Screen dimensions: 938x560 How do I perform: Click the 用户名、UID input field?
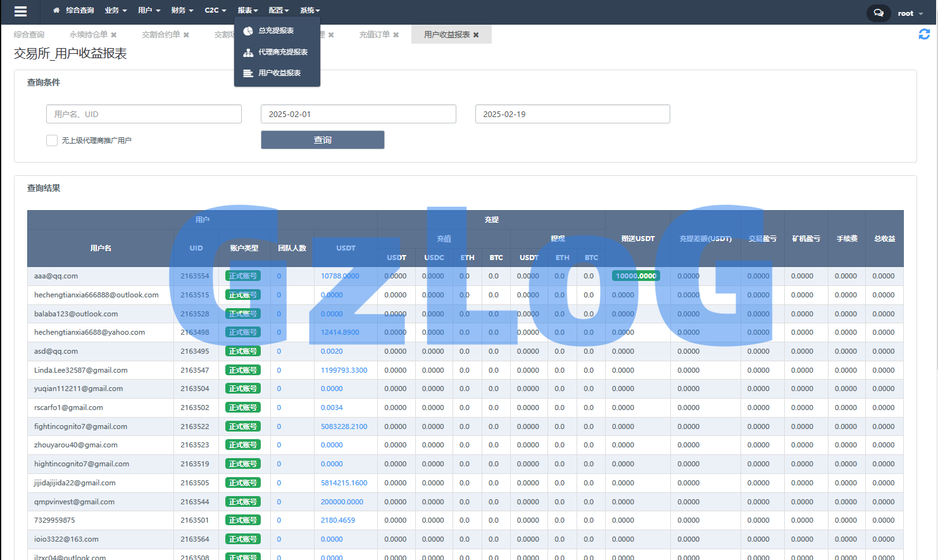click(144, 115)
